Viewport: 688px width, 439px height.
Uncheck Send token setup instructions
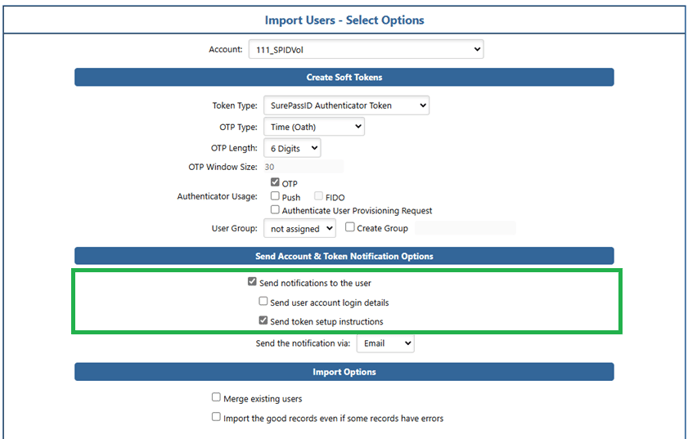(x=263, y=321)
